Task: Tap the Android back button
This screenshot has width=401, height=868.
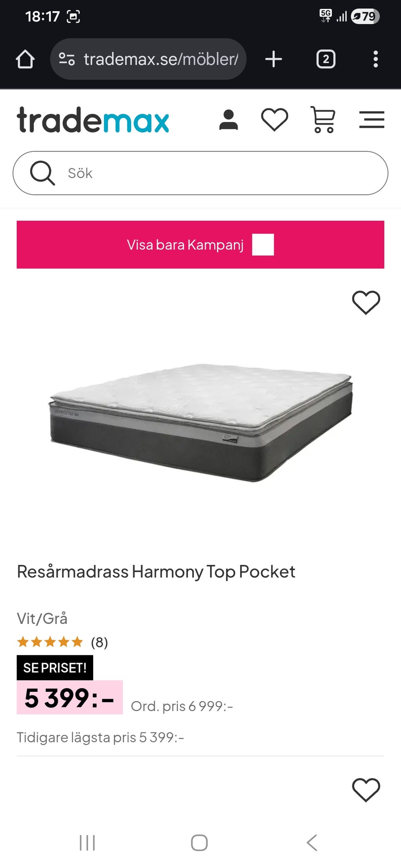Action: tap(312, 843)
